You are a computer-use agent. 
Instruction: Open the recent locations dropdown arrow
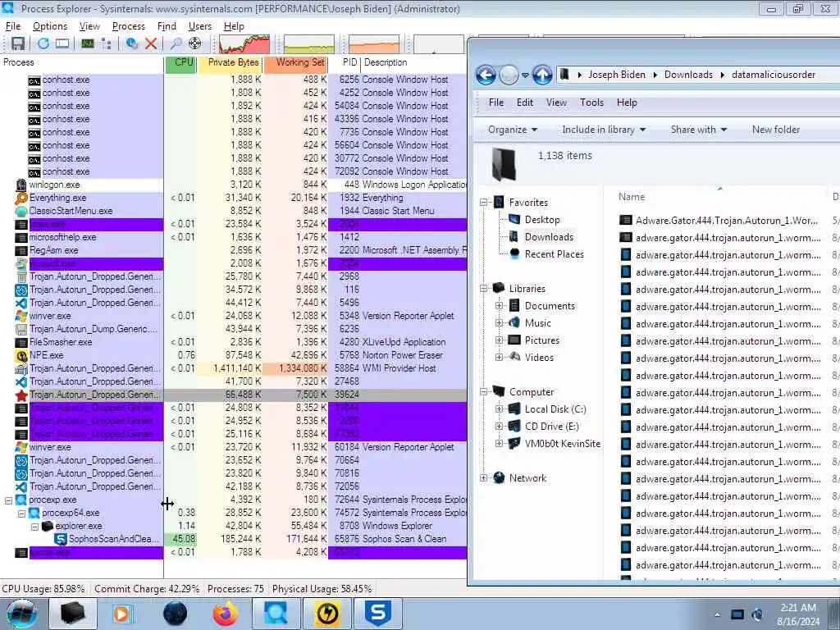[525, 75]
